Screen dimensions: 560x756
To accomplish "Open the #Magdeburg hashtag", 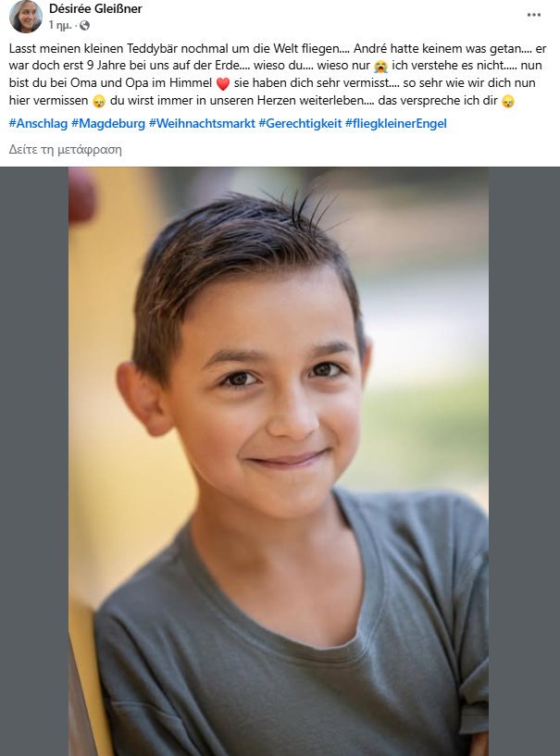I will click(x=108, y=123).
